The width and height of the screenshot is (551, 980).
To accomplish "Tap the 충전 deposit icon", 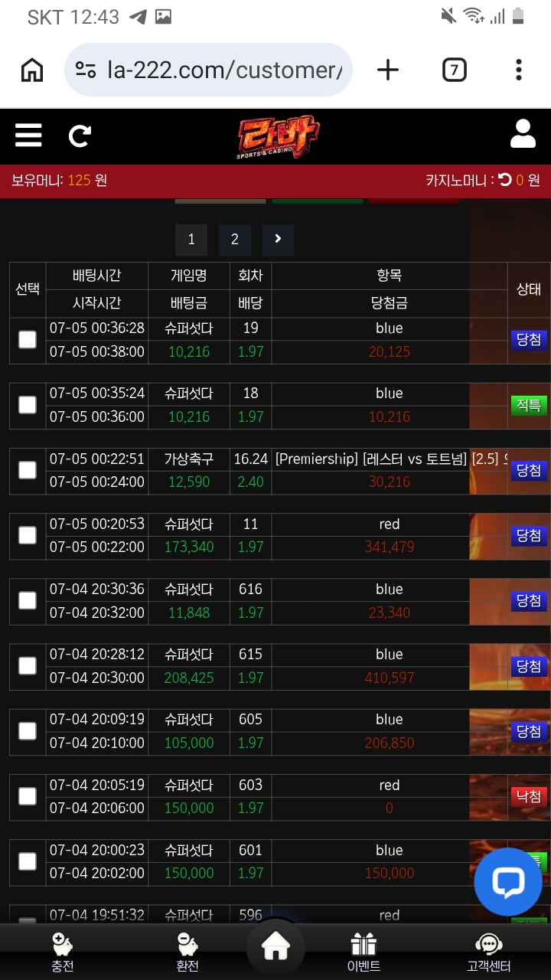I will 63,952.
